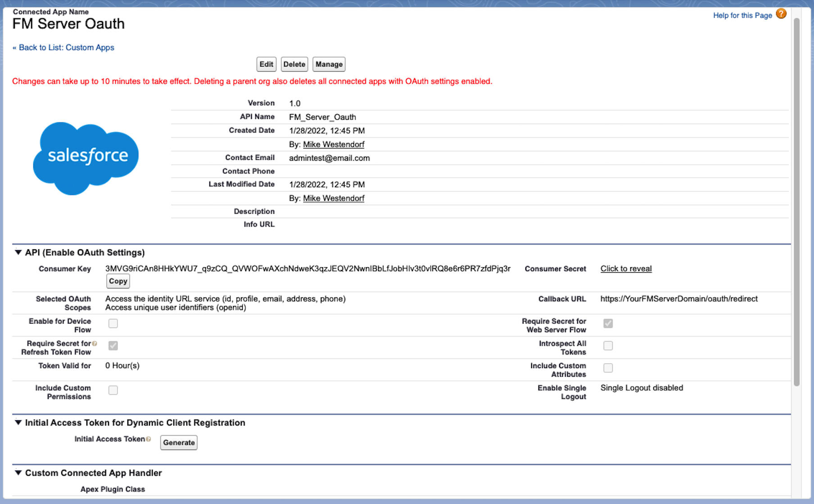The image size is (814, 504).
Task: Click Access unique user identifiers (openid) scope
Action: point(176,308)
